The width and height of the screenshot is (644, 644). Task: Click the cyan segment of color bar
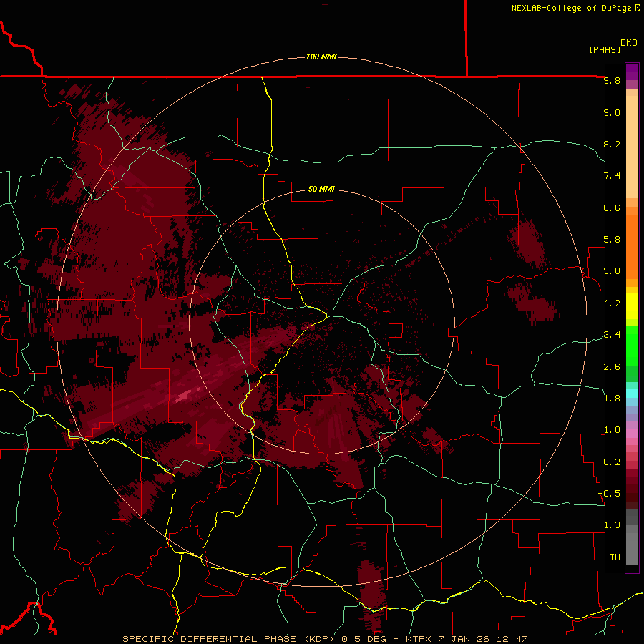pos(632,393)
